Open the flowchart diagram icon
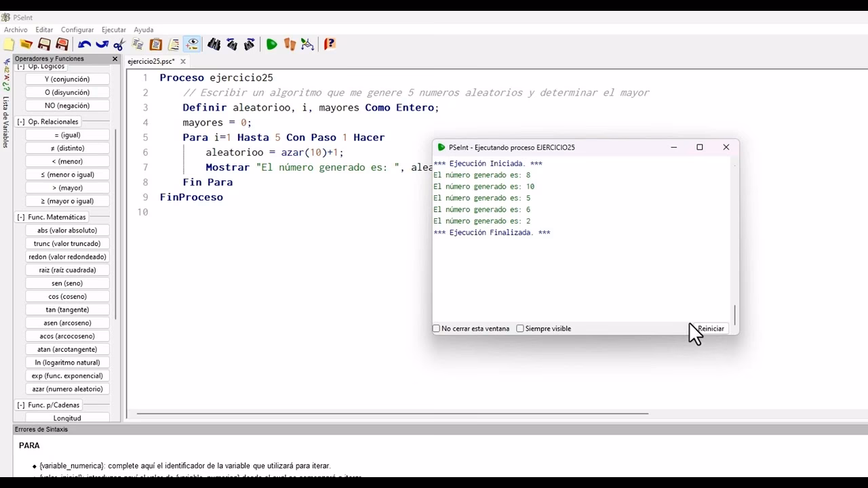The height and width of the screenshot is (488, 868). point(307,45)
